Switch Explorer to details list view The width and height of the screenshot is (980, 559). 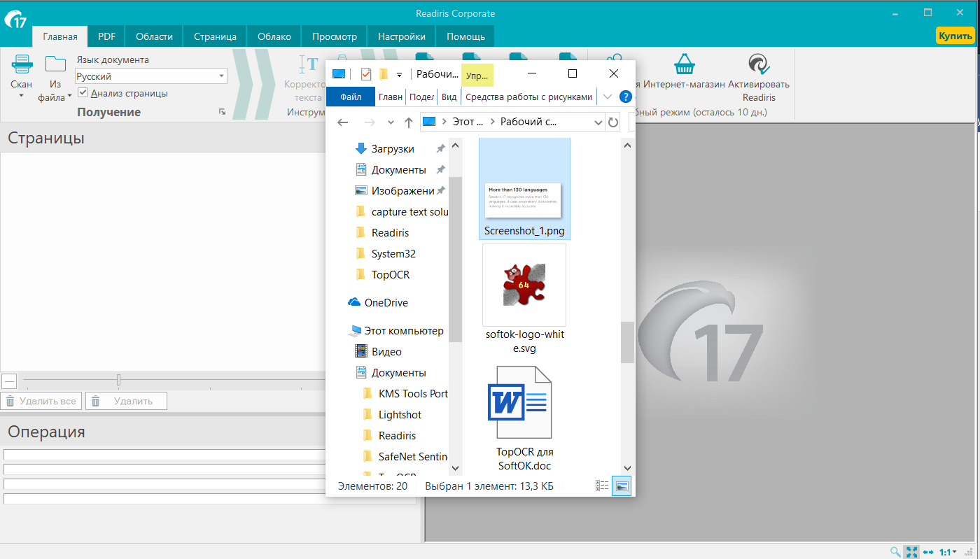tap(602, 486)
